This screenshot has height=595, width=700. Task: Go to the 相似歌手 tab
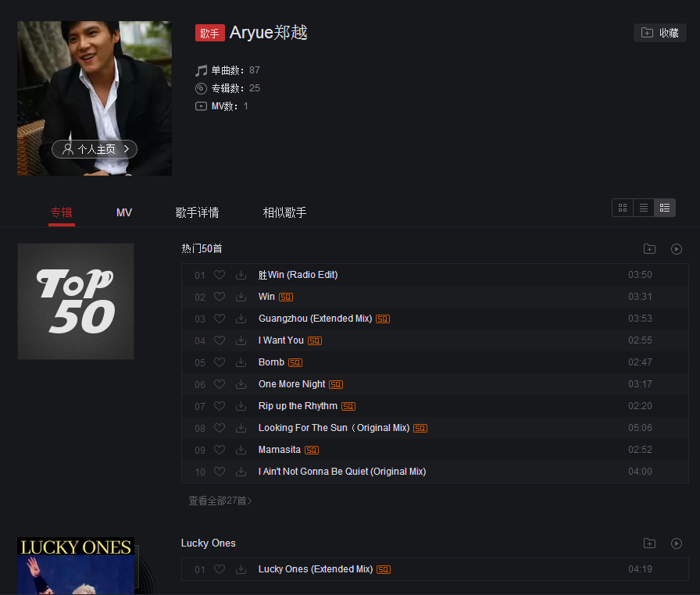285,212
